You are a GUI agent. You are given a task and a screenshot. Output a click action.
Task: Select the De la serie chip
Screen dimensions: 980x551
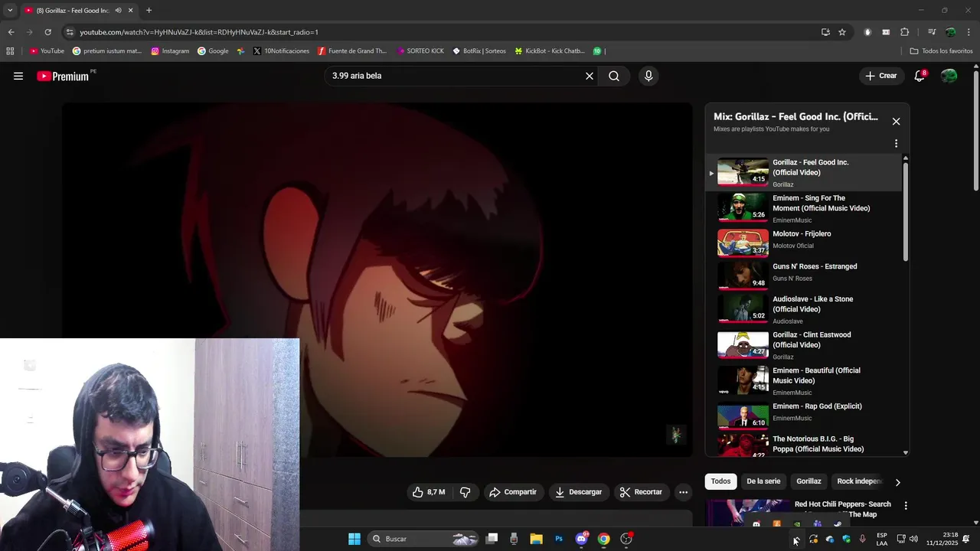(763, 481)
